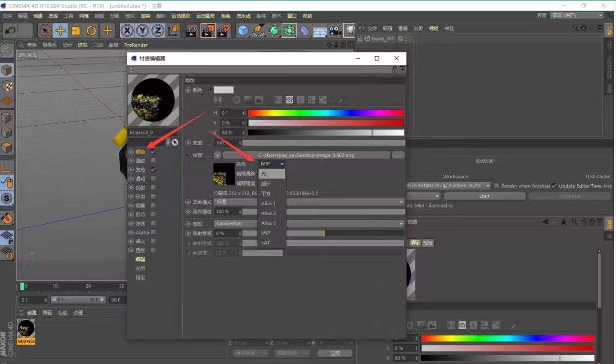Click the texture file path field
This screenshot has width=616, height=364.
(x=307, y=155)
